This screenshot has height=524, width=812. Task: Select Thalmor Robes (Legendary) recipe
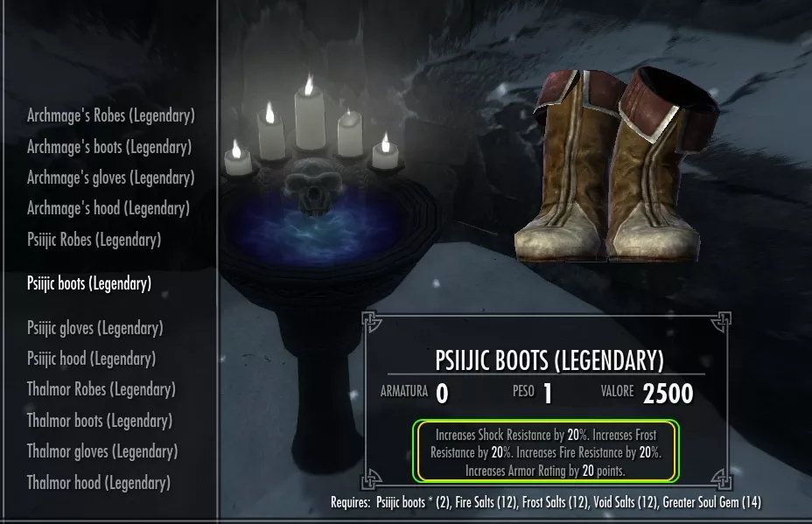point(101,389)
